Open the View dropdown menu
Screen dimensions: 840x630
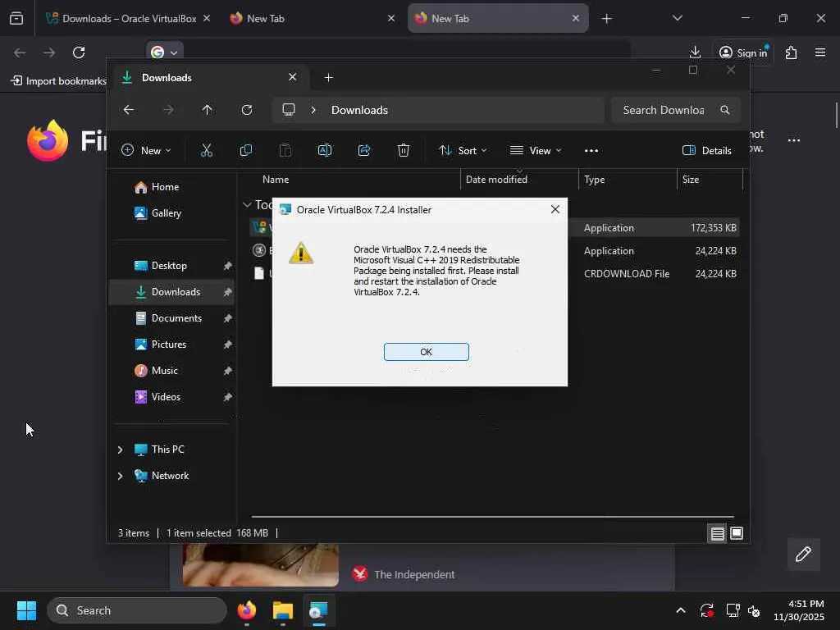[x=536, y=151]
